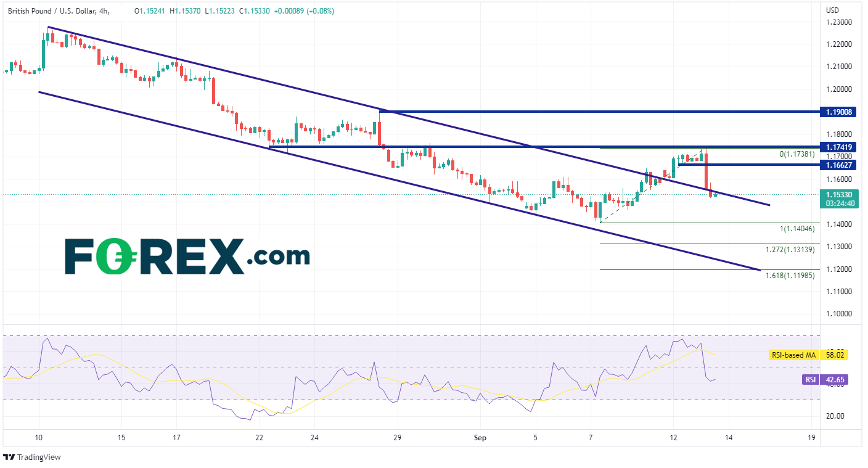Click the low value L1.15223
The image size is (868, 468).
pos(219,11)
